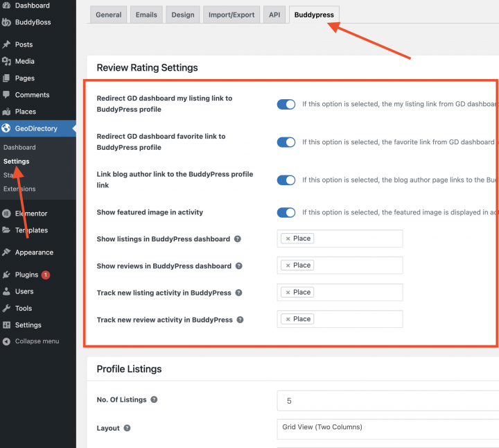Click Collapse menu in sidebar
The height and width of the screenshot is (448, 499).
[37, 341]
